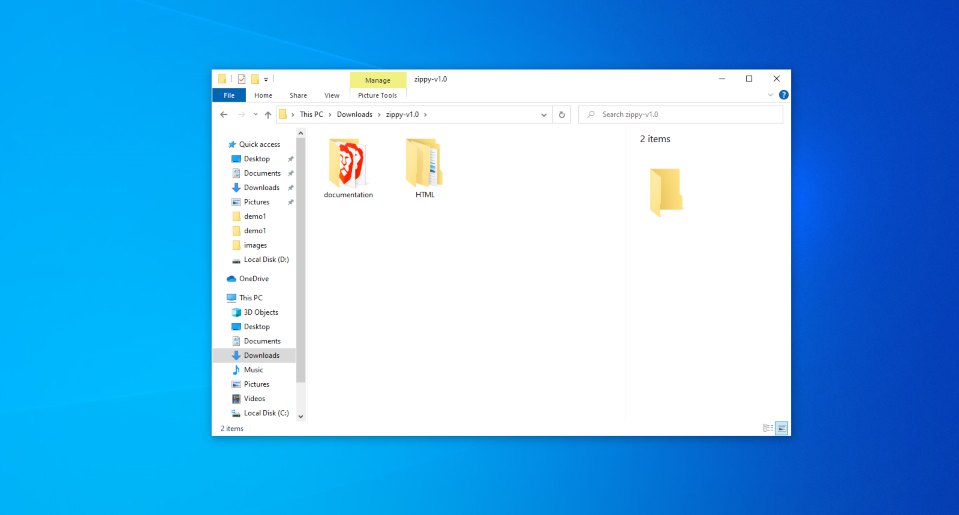
Task: Open Videos folder in sidebar
Action: (x=254, y=399)
